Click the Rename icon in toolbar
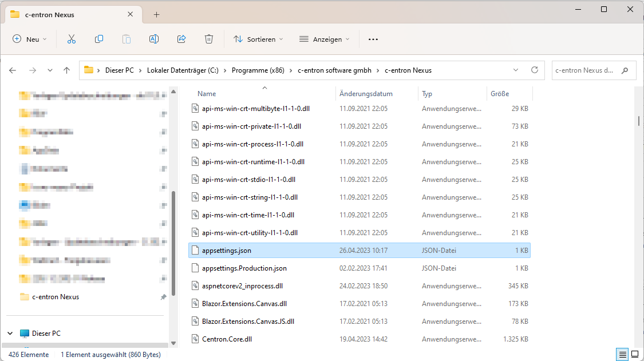 [x=154, y=39]
